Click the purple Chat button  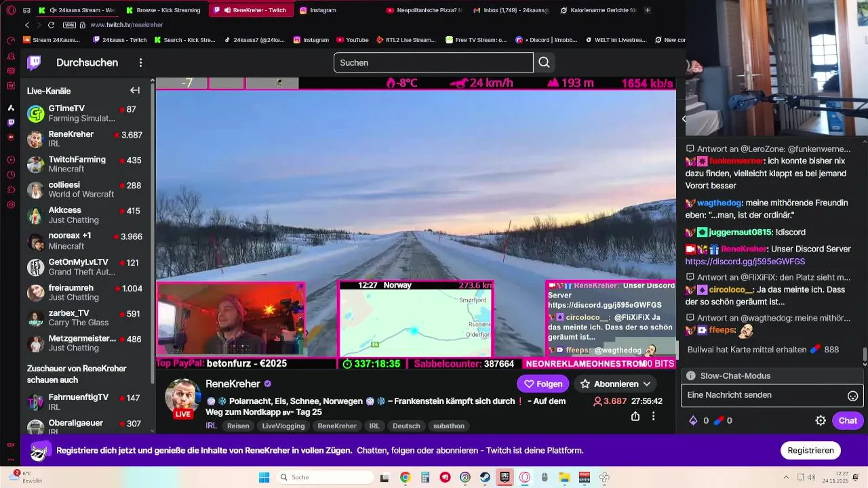[x=848, y=420]
